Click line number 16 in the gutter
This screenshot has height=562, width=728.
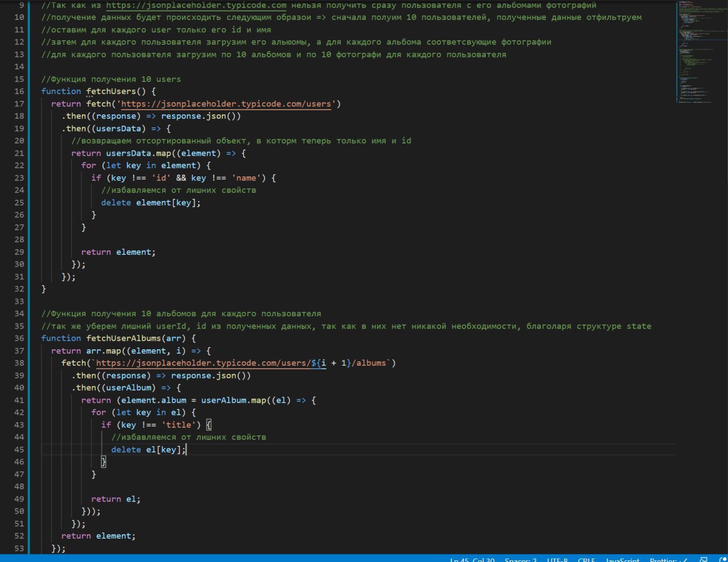coord(19,91)
